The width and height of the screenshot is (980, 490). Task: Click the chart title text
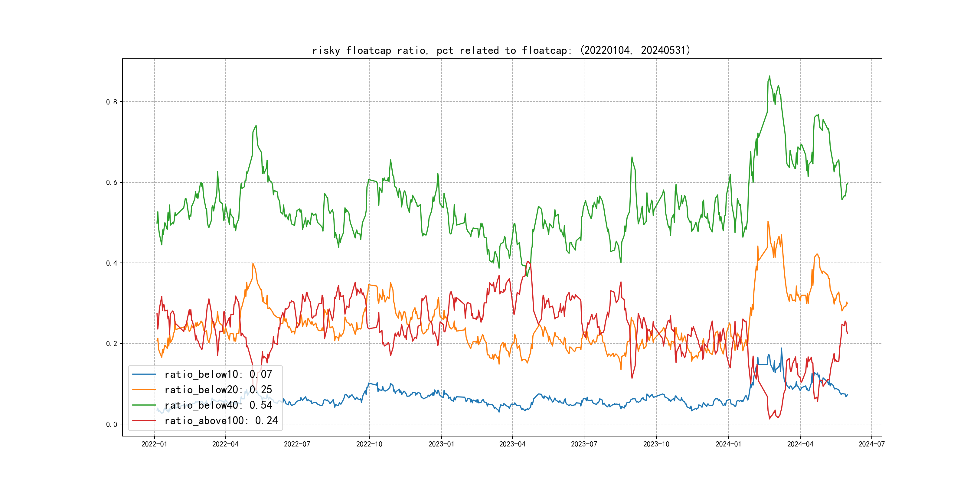tap(501, 50)
